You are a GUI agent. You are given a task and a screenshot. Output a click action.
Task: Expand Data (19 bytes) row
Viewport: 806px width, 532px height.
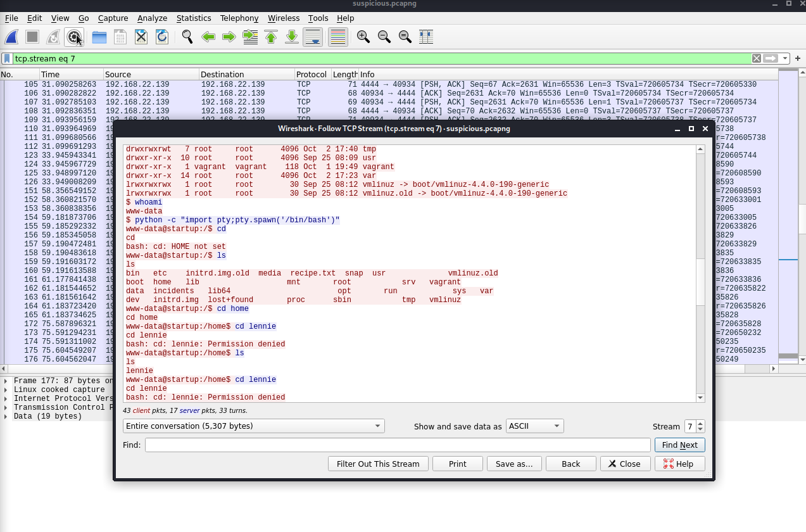point(6,416)
